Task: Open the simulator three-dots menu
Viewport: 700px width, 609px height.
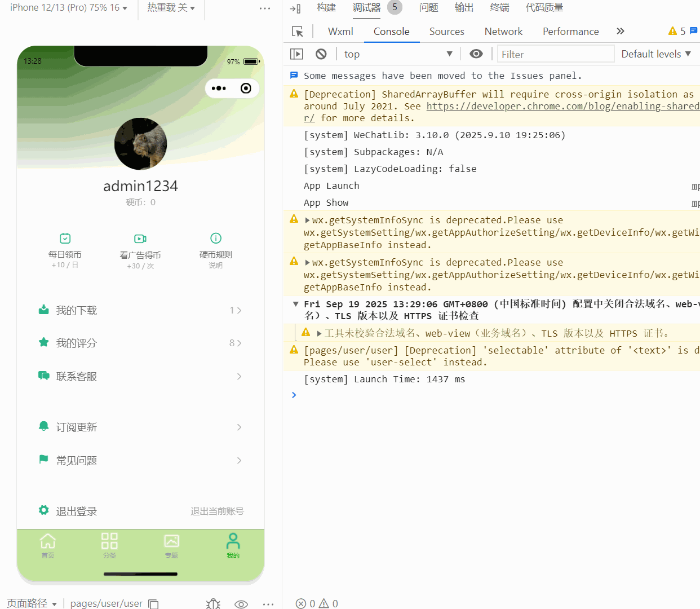Action: tap(265, 8)
